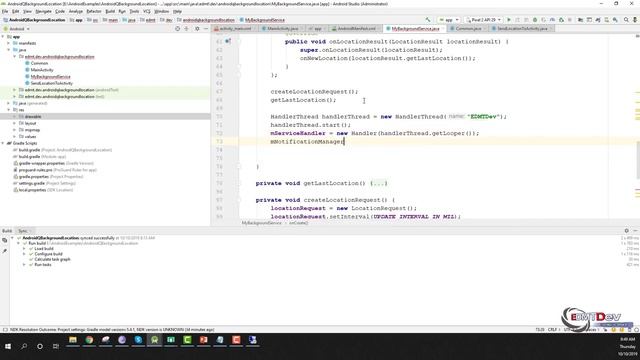
Task: Collapse the Gradle Scripts node
Action: click(x=3, y=143)
